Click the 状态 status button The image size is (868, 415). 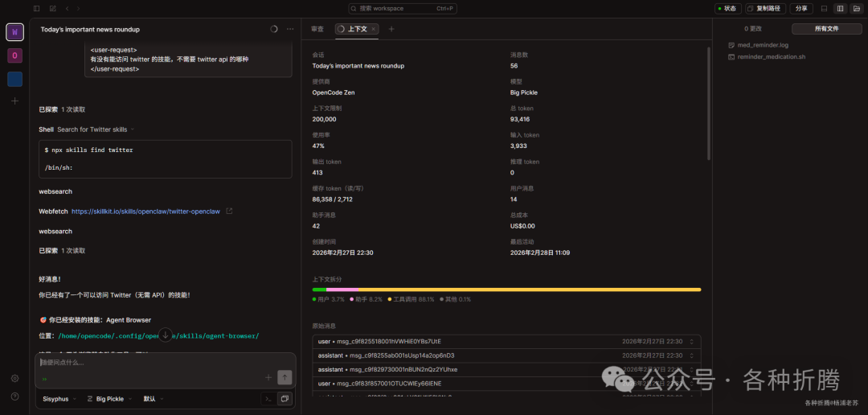[727, 8]
